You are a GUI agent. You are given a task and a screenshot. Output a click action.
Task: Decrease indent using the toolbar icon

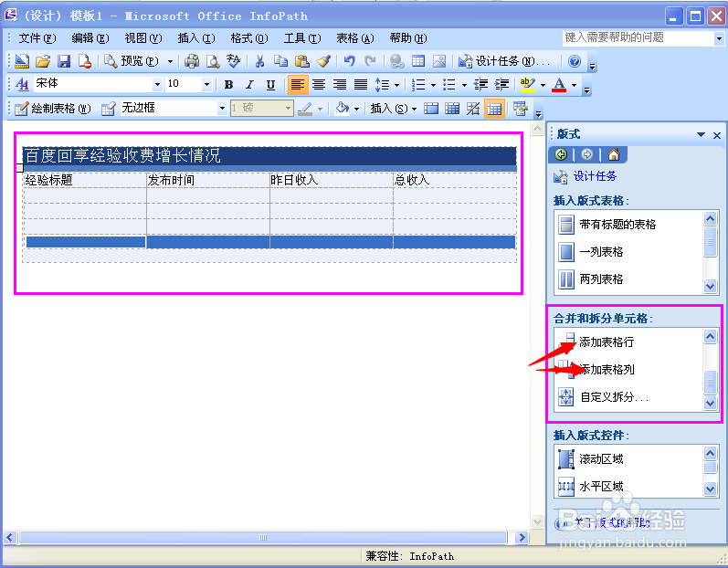point(480,84)
